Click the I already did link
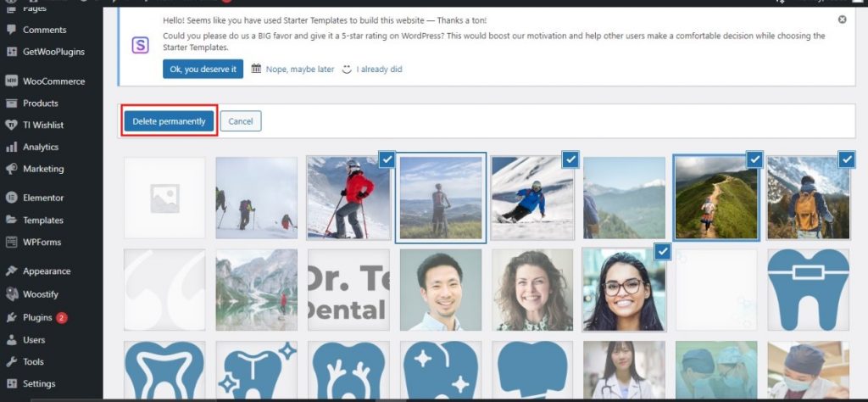The height and width of the screenshot is (402, 868). (x=379, y=70)
